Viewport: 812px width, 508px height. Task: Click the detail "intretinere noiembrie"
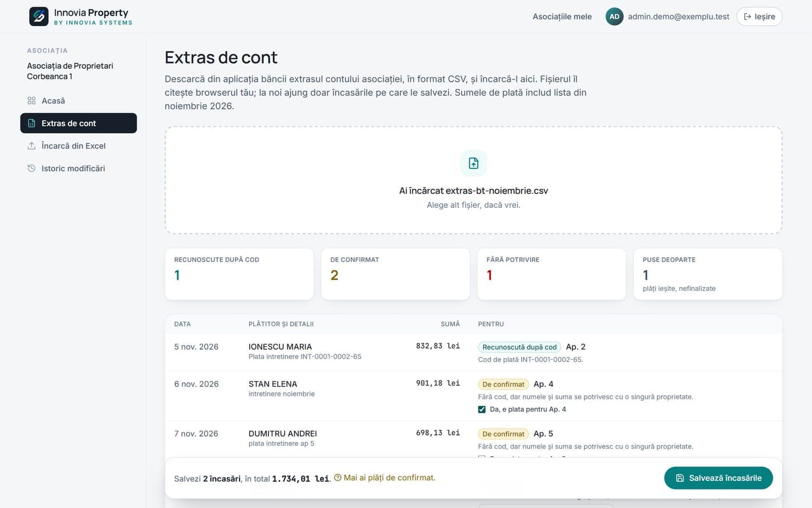pos(281,394)
